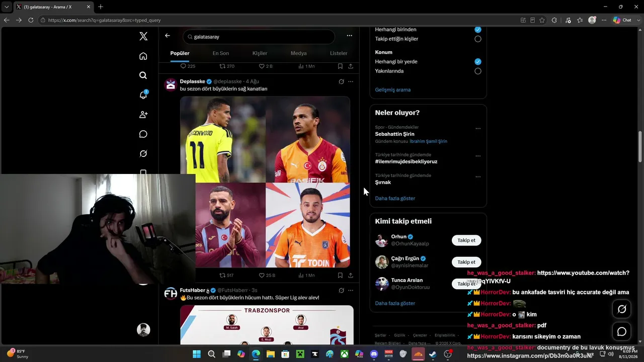The width and height of the screenshot is (644, 362).
Task: Go back with the search page arrow
Action: point(168,36)
